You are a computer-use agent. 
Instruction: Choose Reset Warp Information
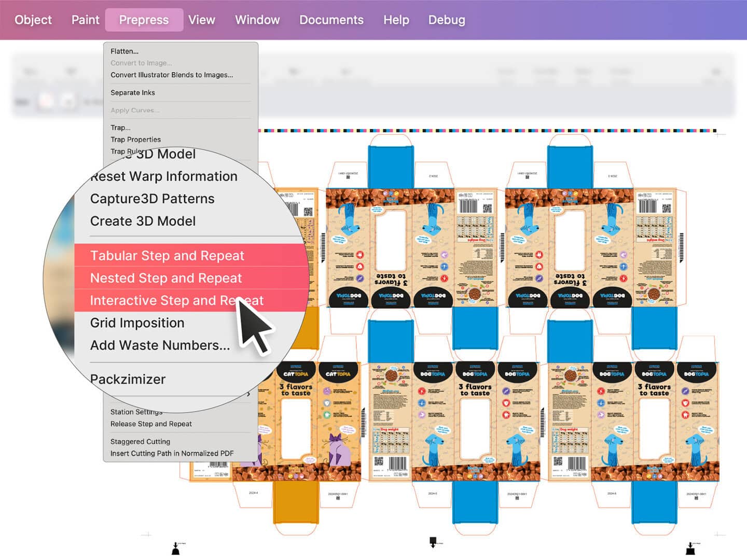(163, 176)
